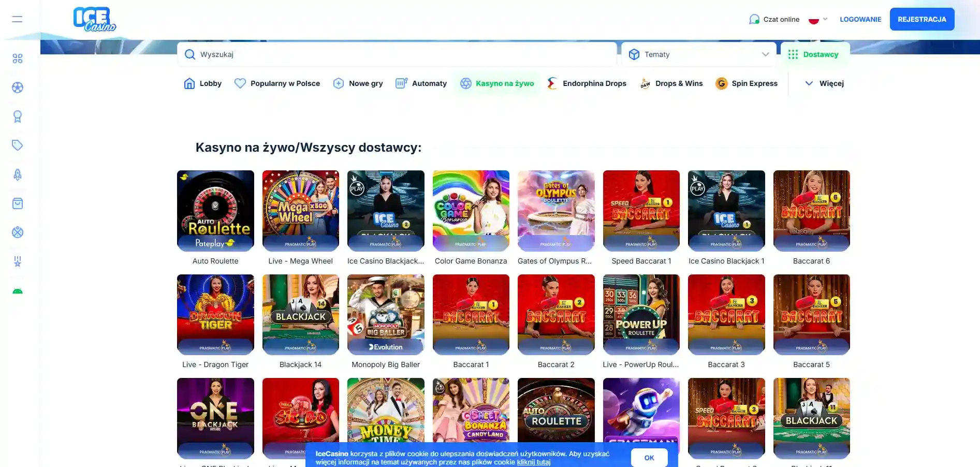The height and width of the screenshot is (467, 980).
Task: Switch to the Nowe gry tab
Action: (358, 83)
